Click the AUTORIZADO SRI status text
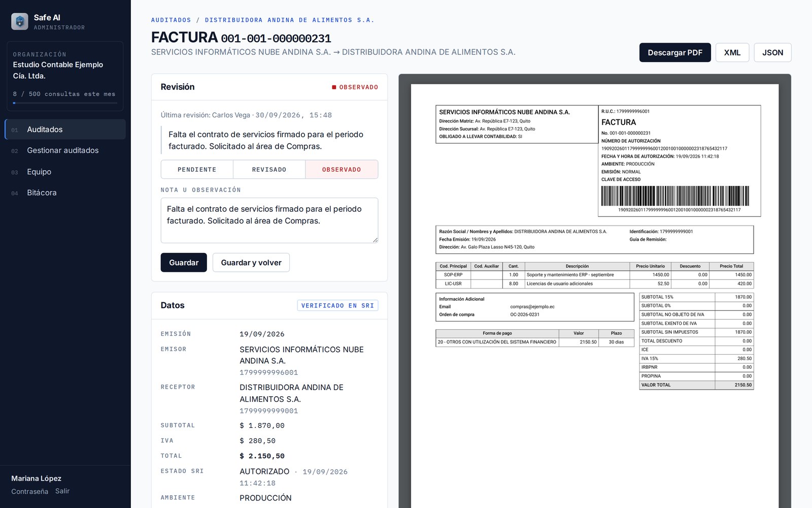Image resolution: width=812 pixels, height=508 pixels. click(264, 471)
